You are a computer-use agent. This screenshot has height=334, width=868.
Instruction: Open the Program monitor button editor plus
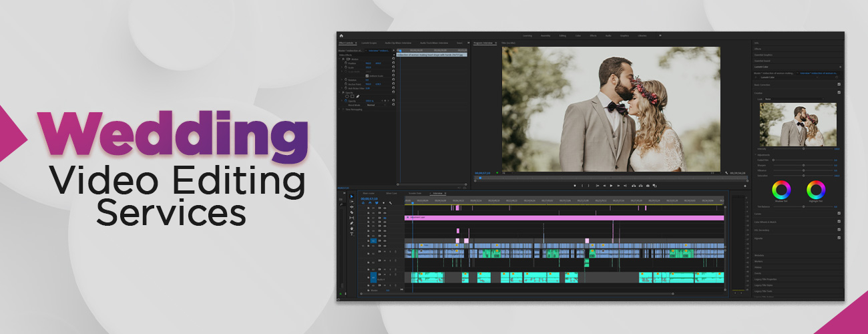tap(745, 186)
